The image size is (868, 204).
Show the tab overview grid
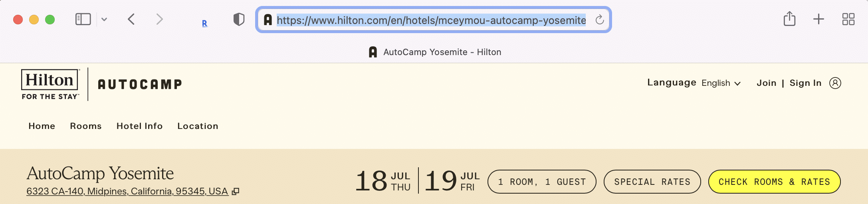click(848, 19)
